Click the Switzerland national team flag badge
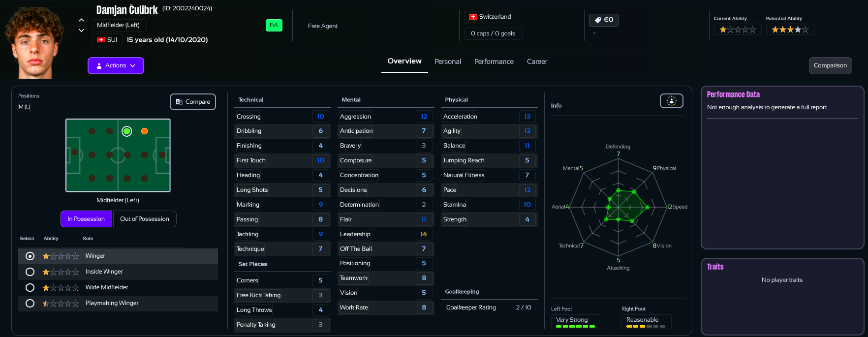 tap(490, 17)
